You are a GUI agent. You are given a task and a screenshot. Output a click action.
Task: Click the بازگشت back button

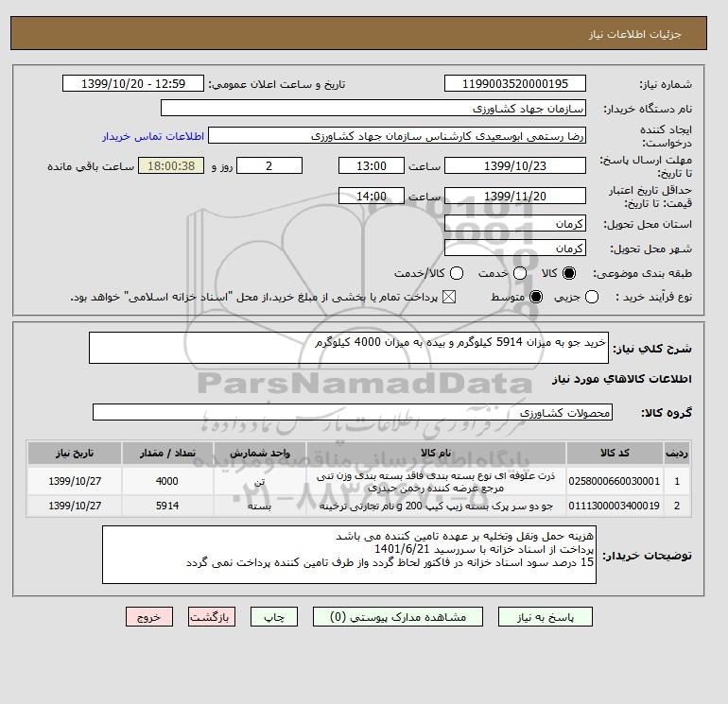coord(212,617)
